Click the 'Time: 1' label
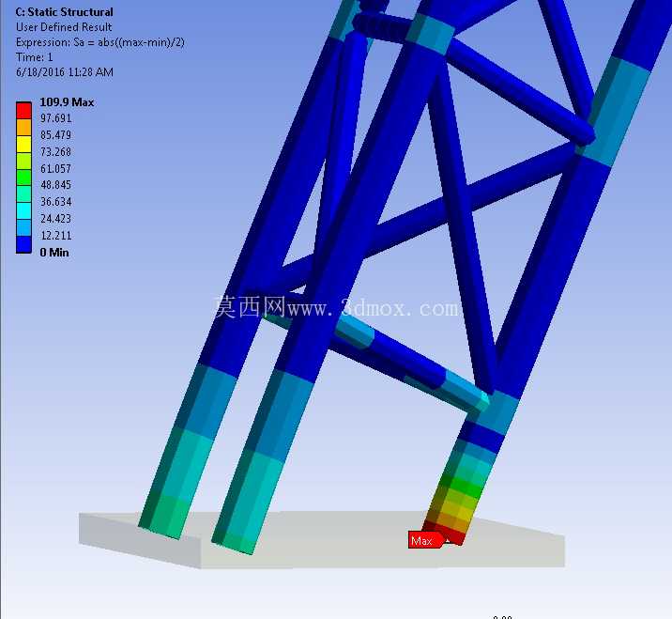The image size is (672, 619). (35, 57)
